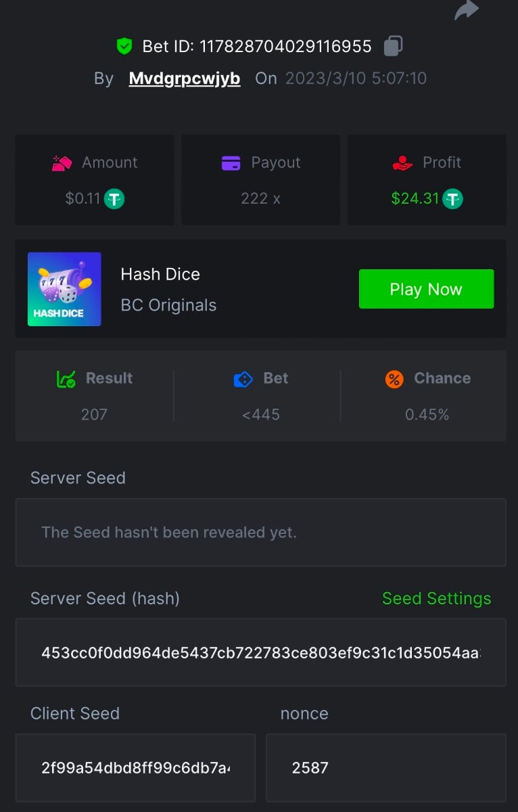Click the Client Seed field
518x812 pixels.
coord(135,767)
